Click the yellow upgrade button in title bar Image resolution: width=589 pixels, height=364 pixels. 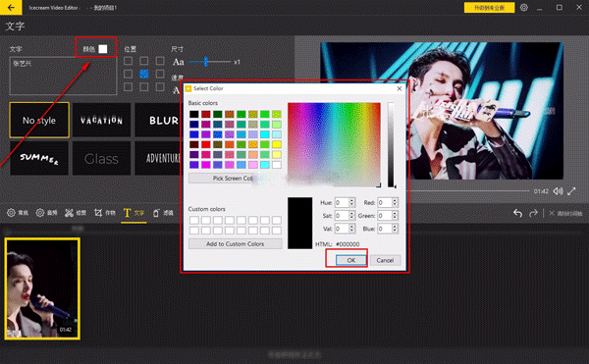[489, 8]
